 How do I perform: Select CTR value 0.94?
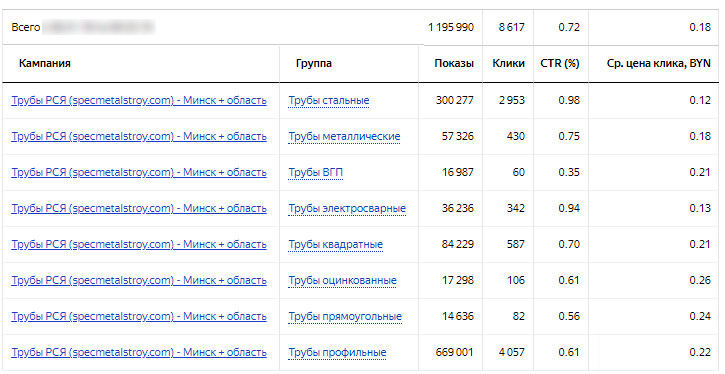coord(569,208)
